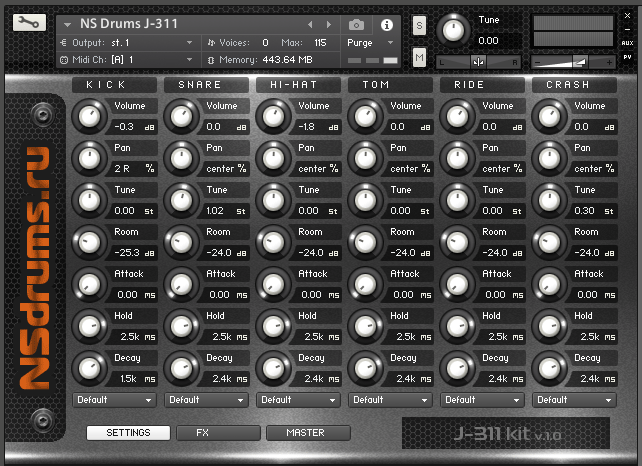Go to next instrument preset arrow
The width and height of the screenshot is (642, 466).
(326, 24)
